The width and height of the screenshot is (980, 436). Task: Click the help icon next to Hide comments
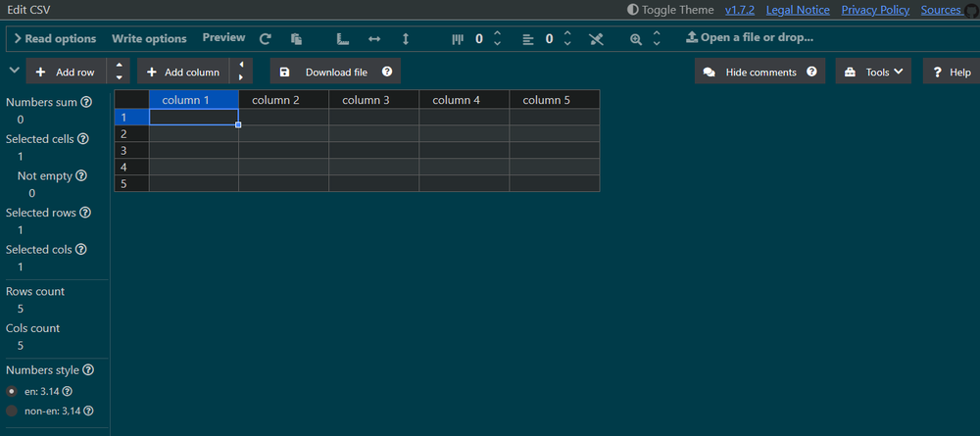(811, 72)
